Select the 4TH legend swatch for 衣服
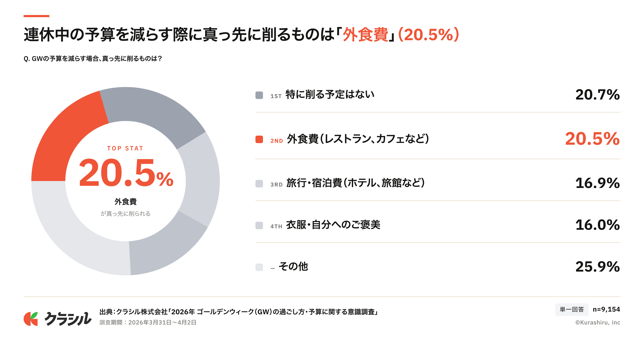The image size is (644, 340). [x=259, y=225]
